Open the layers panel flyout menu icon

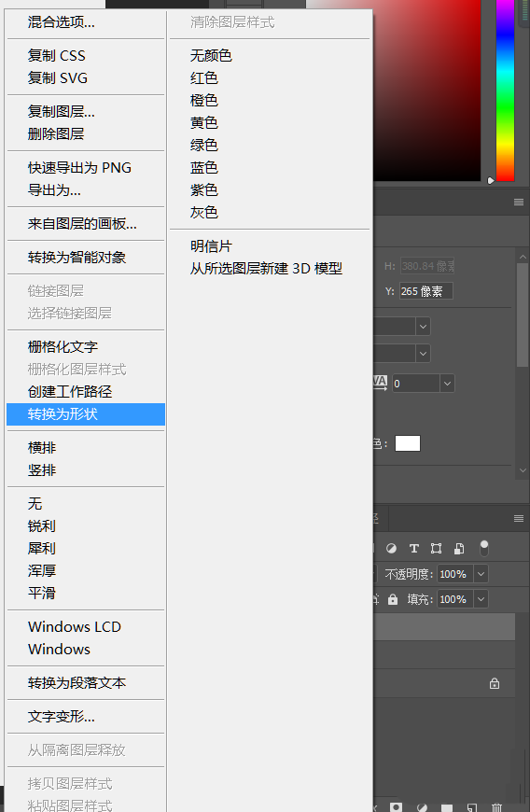[x=519, y=518]
